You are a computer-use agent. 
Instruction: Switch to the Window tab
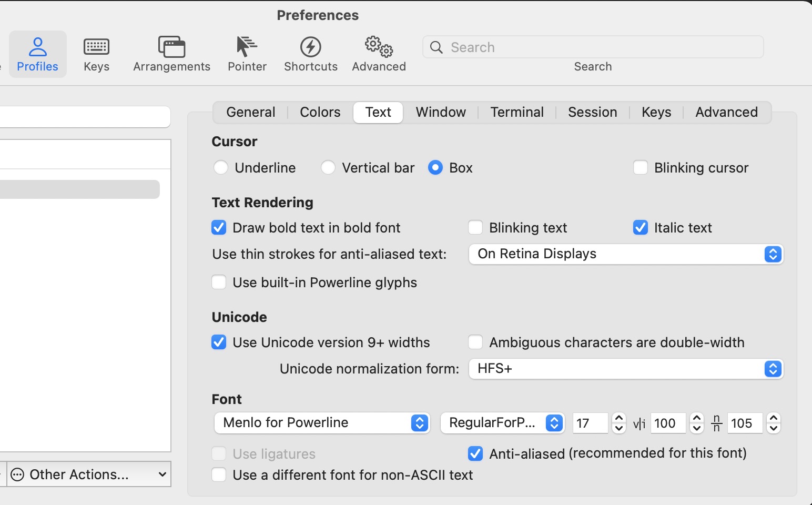(441, 112)
